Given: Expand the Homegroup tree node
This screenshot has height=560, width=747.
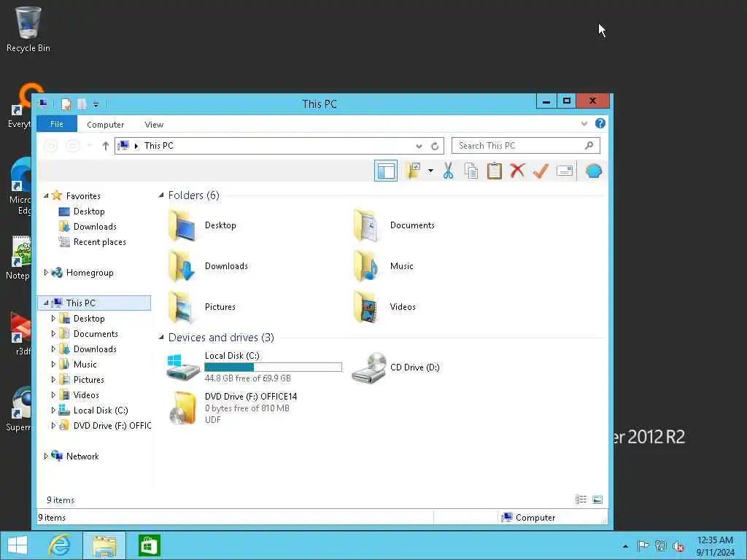Looking at the screenshot, I should coord(46,273).
